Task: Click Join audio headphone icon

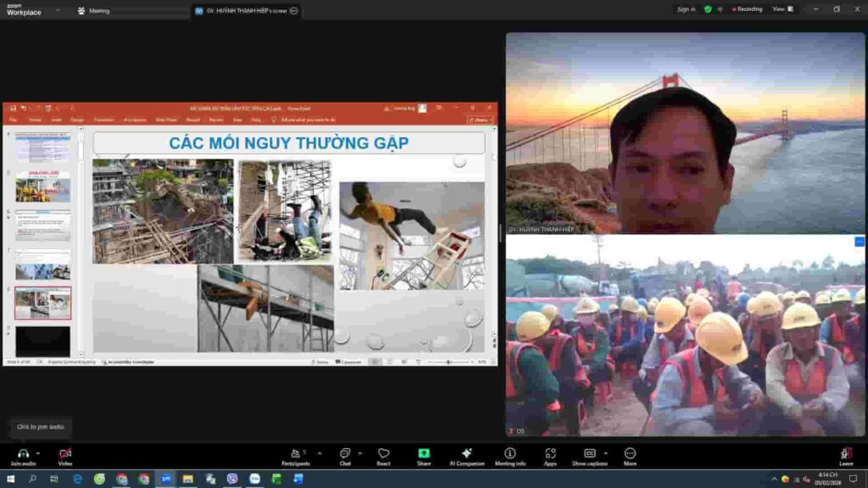Action: [x=23, y=454]
